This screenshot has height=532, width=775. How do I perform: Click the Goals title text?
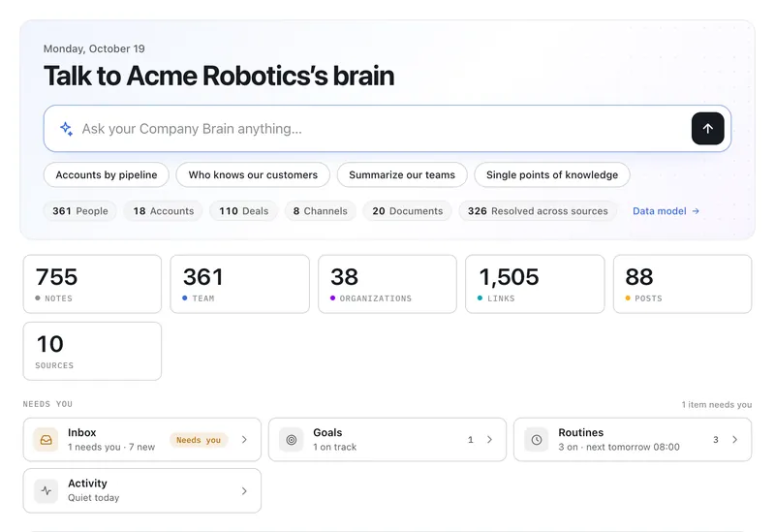point(327,432)
